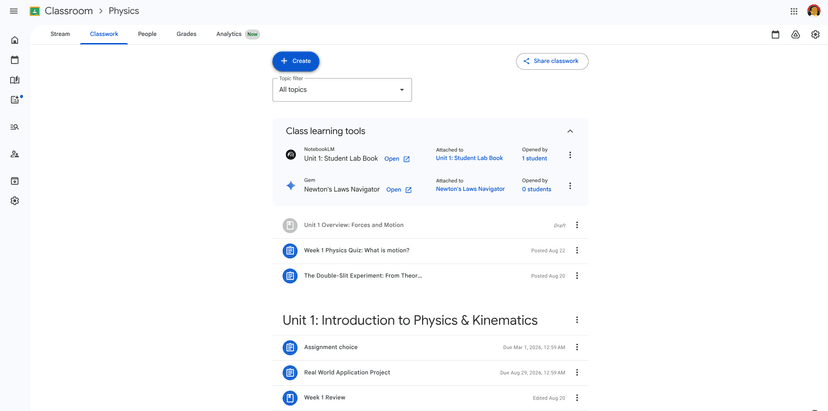Click the Physics breadcrumb
828x411 pixels.
[124, 11]
